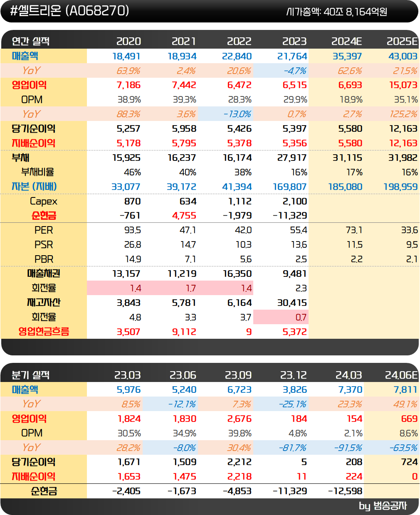420x515 pixels.
Task: Select 2021 revenue value 18,934
Action: click(182, 56)
